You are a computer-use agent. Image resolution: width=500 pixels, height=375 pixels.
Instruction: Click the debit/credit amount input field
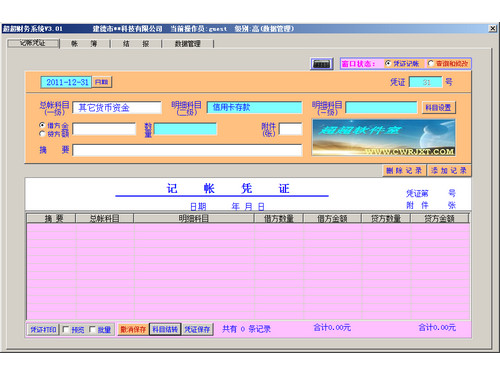tap(104, 129)
